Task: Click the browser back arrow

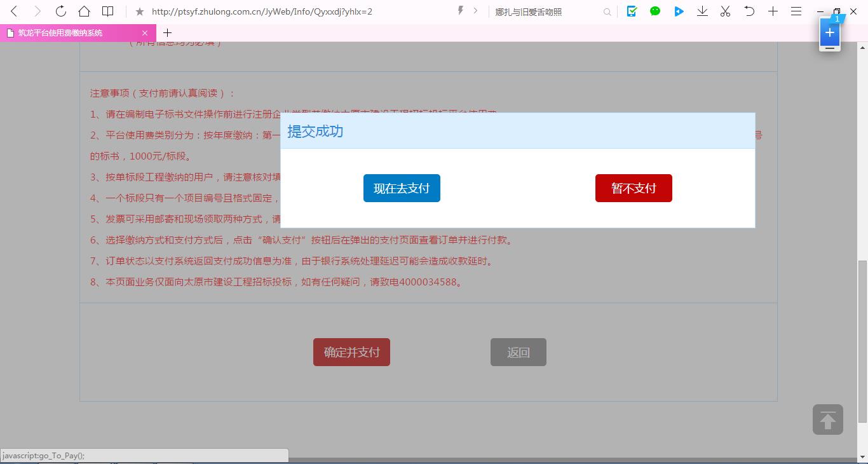Action: coord(14,11)
